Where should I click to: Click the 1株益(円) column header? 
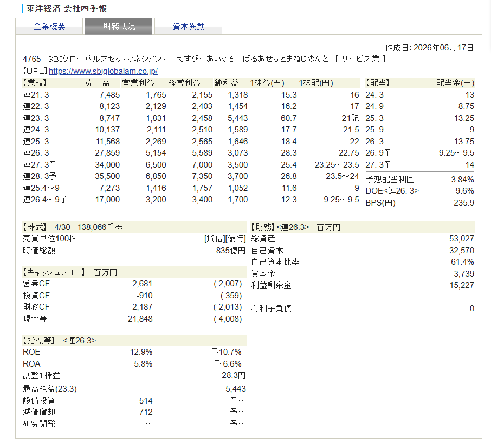click(x=267, y=83)
